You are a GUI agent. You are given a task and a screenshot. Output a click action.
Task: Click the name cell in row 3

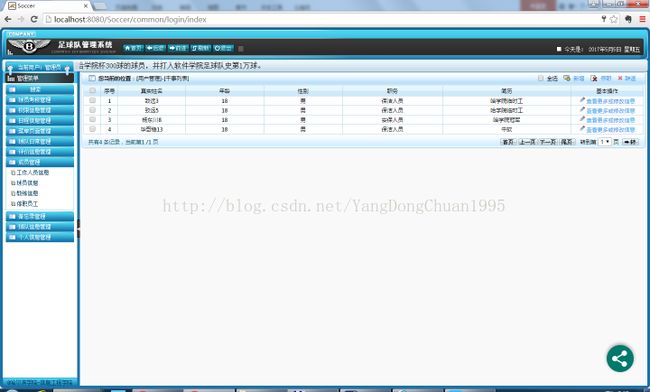(152, 120)
